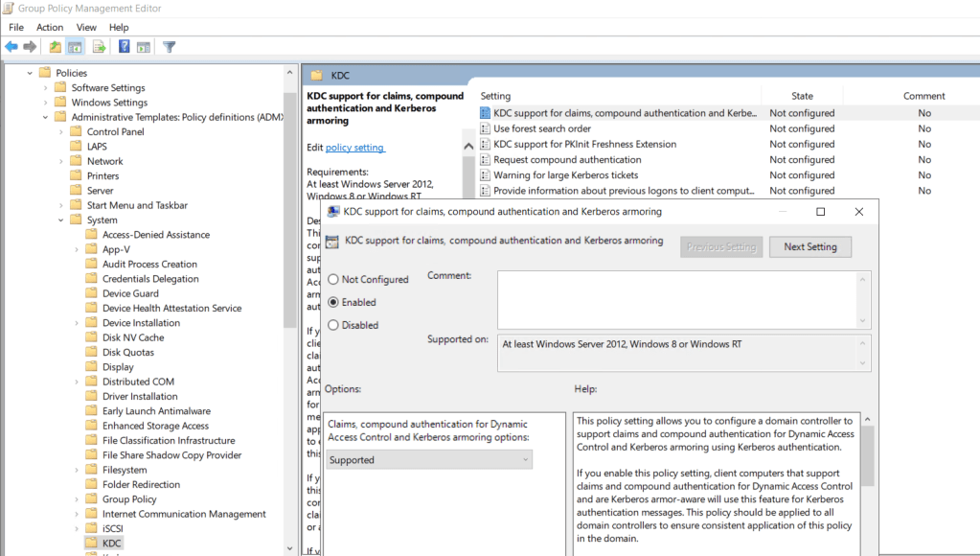Click the Back arrow in the toolbar

click(x=11, y=47)
